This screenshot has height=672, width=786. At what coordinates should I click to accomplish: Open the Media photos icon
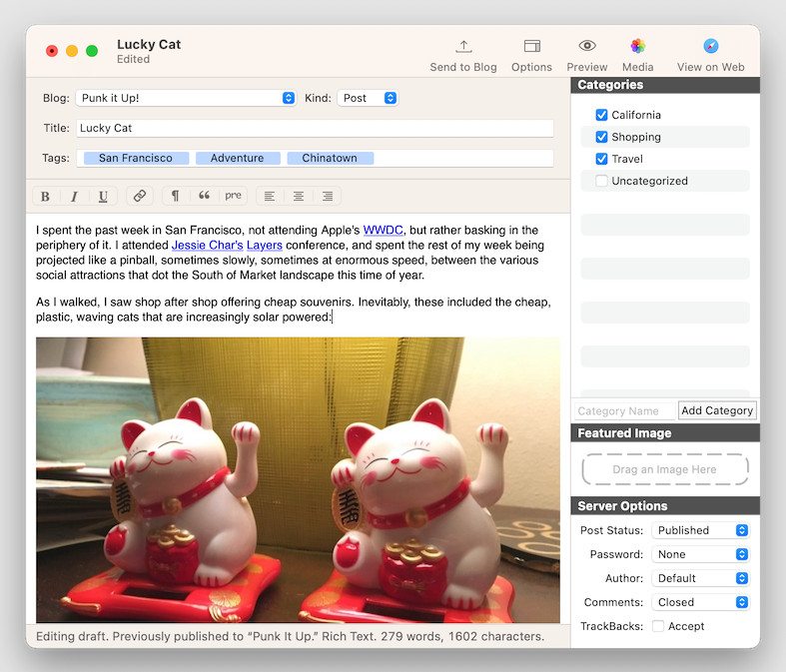[637, 46]
